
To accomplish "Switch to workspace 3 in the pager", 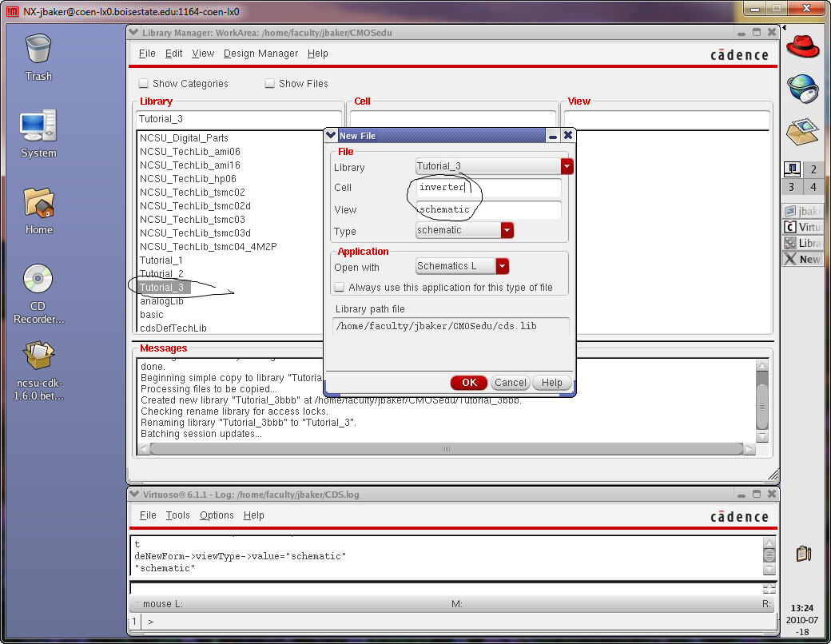I will [792, 187].
